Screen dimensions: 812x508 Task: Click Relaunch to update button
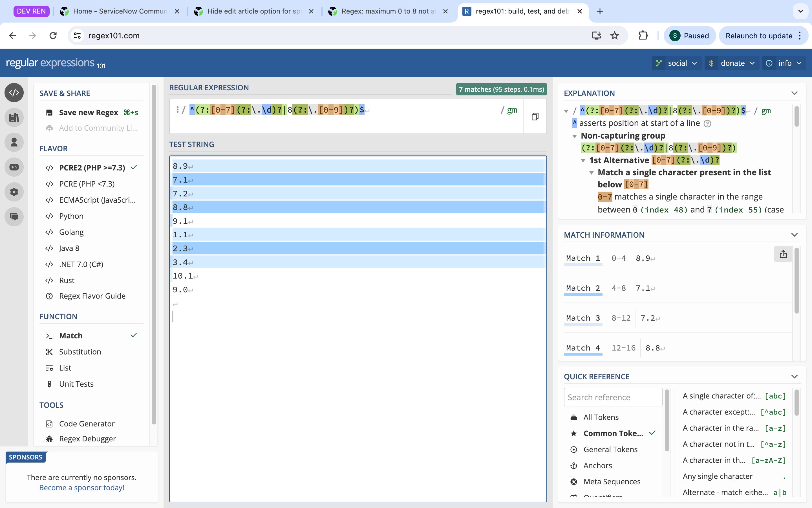763,36
